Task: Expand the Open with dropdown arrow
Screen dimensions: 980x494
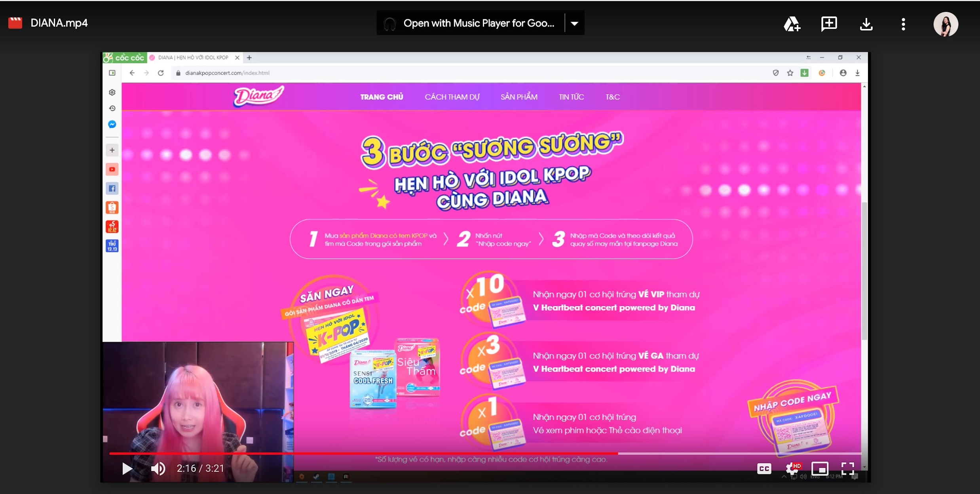Action: (574, 23)
